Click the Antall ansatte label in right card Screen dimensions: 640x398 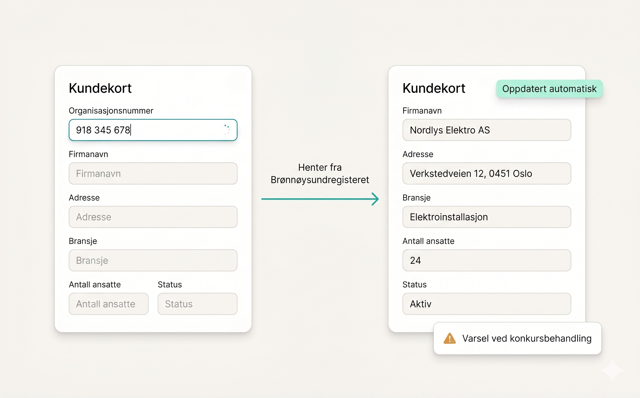(x=428, y=241)
